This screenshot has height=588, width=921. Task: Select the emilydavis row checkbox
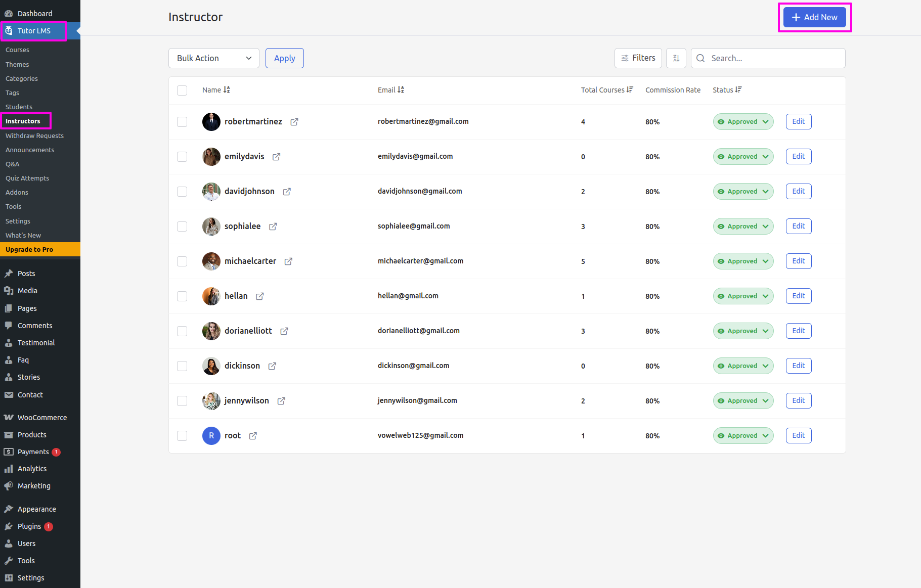click(x=182, y=157)
